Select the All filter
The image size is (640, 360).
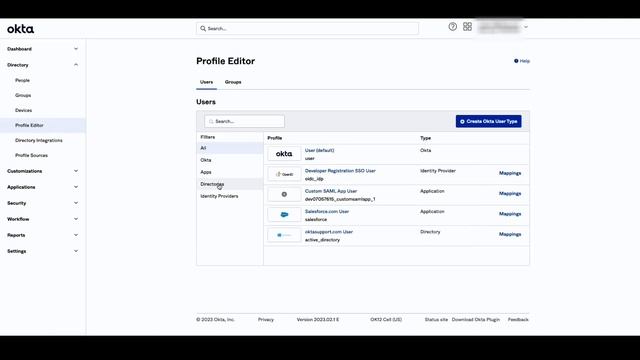point(230,148)
